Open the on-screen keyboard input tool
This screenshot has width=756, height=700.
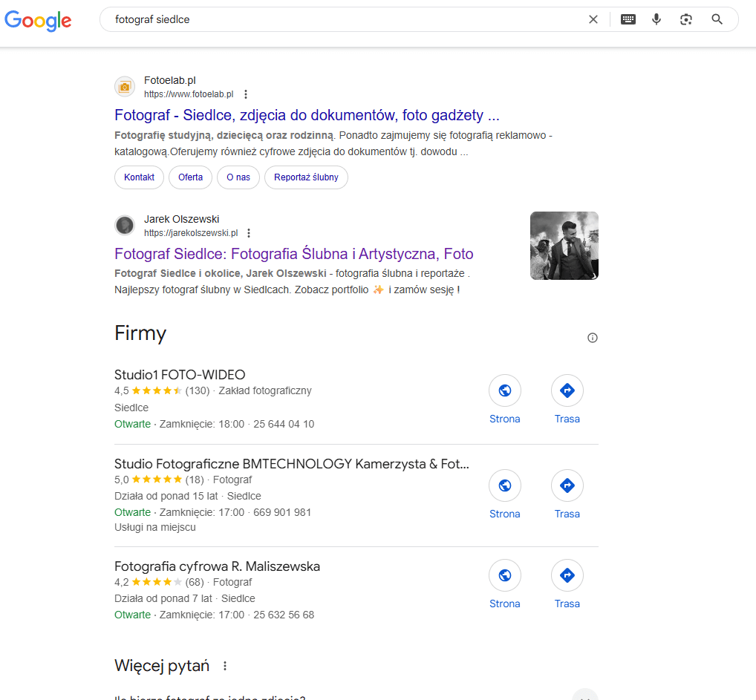[x=628, y=19]
